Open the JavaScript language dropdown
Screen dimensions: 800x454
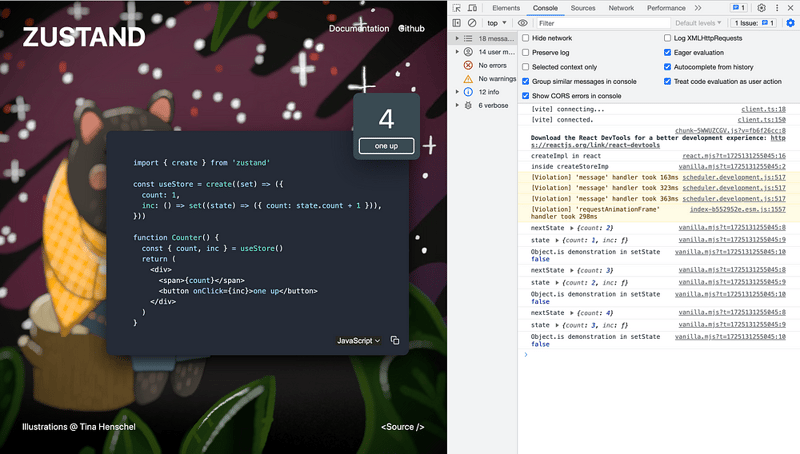(358, 341)
